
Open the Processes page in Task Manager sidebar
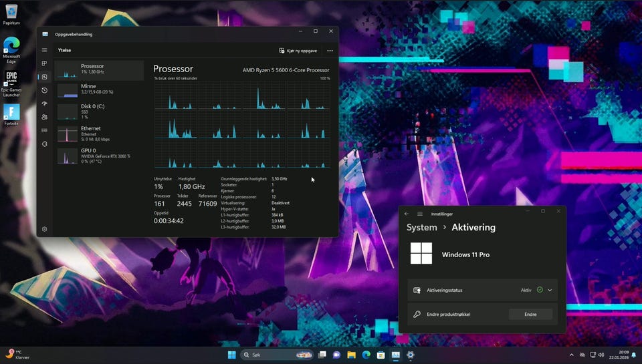pyautogui.click(x=44, y=63)
